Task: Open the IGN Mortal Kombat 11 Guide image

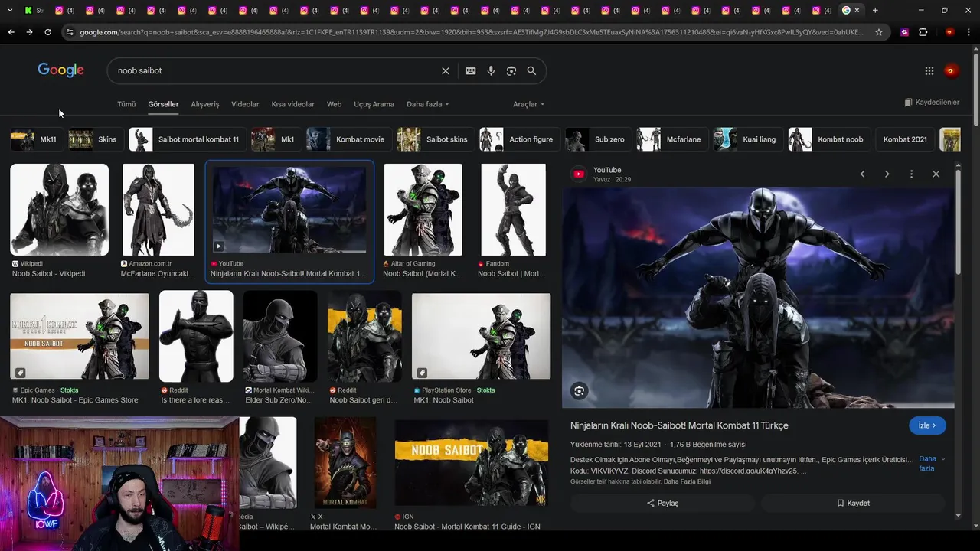Action: click(x=471, y=464)
